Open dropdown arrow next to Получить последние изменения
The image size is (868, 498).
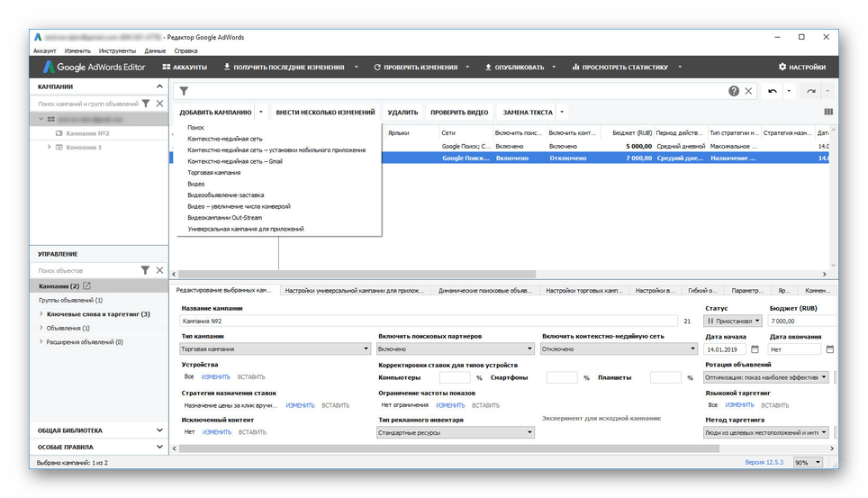(x=356, y=67)
